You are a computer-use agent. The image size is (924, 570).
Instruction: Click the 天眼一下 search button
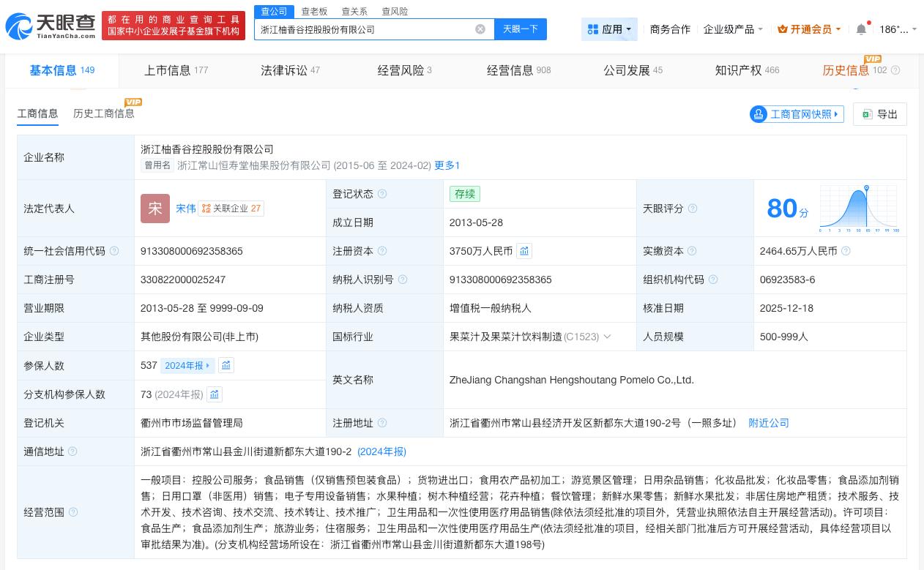pos(521,29)
